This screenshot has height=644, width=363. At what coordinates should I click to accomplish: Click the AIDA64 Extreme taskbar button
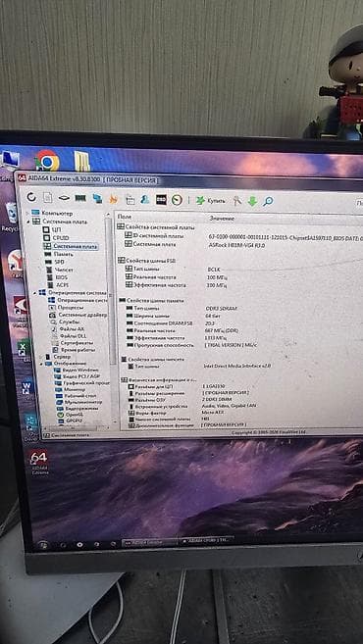point(149,541)
